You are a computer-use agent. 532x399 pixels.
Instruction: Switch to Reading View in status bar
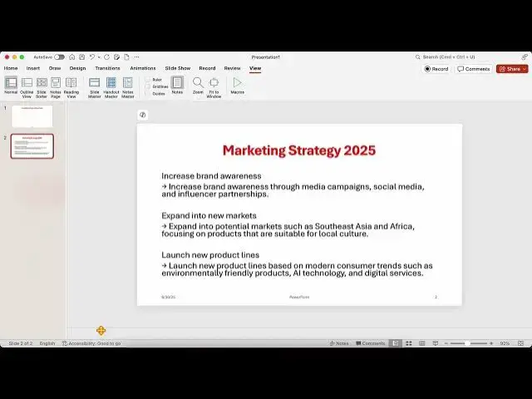pyautogui.click(x=422, y=343)
